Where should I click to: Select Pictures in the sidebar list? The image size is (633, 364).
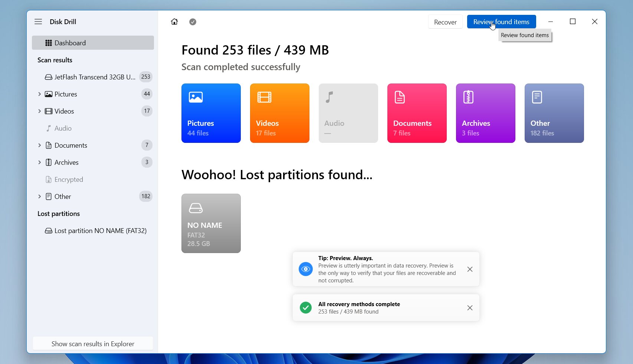click(93, 94)
